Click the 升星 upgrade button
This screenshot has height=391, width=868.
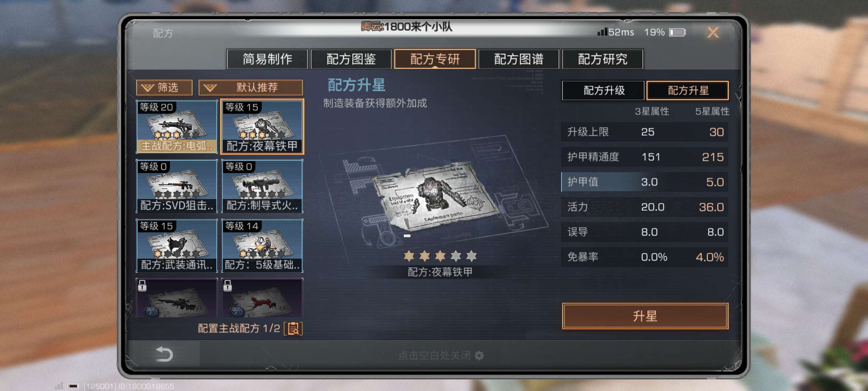point(645,316)
